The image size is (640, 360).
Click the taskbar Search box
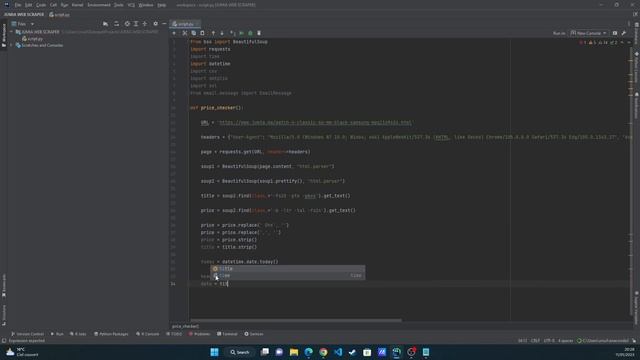[240, 352]
